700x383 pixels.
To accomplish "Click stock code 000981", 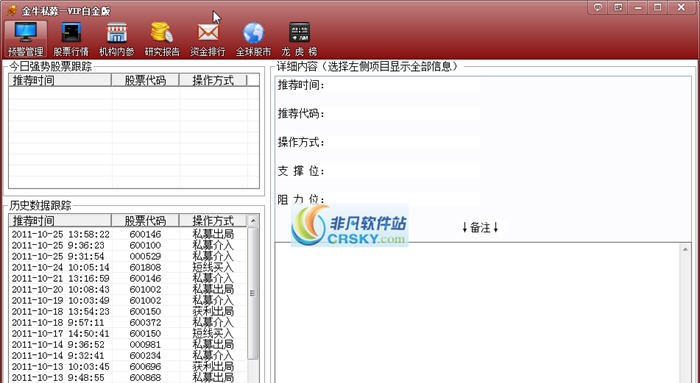I will [x=145, y=344].
